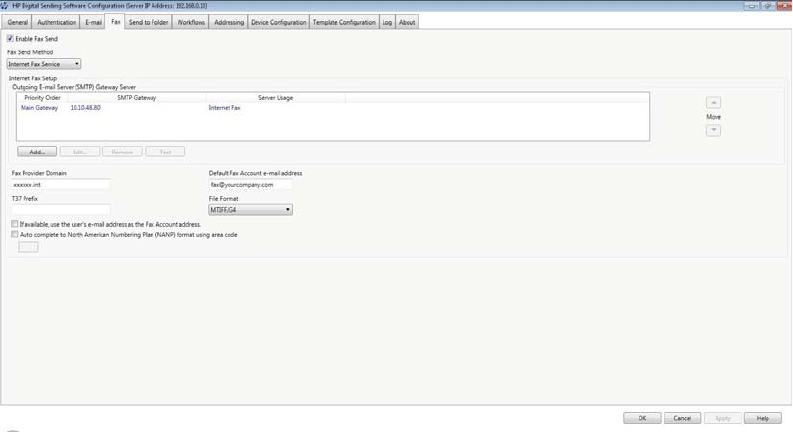Click the 10.10.48.80 SMTP gateway cell
This screenshot has height=432, width=793.
(x=85, y=108)
